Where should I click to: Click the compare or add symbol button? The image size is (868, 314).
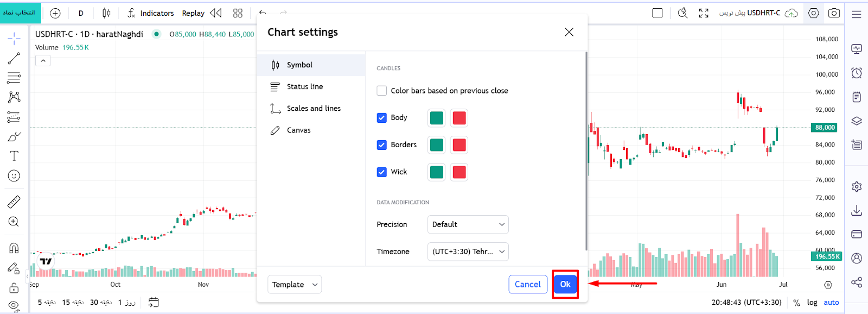[55, 13]
